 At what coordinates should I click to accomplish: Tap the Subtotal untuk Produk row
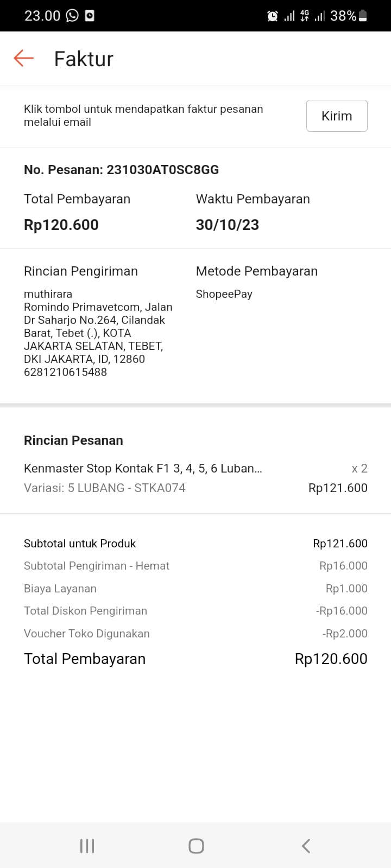[x=195, y=544]
